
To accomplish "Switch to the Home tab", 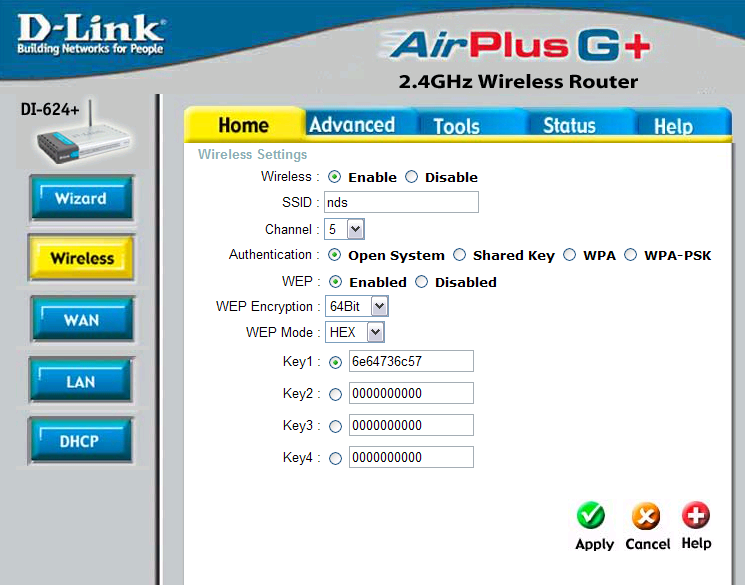I will coord(244,125).
